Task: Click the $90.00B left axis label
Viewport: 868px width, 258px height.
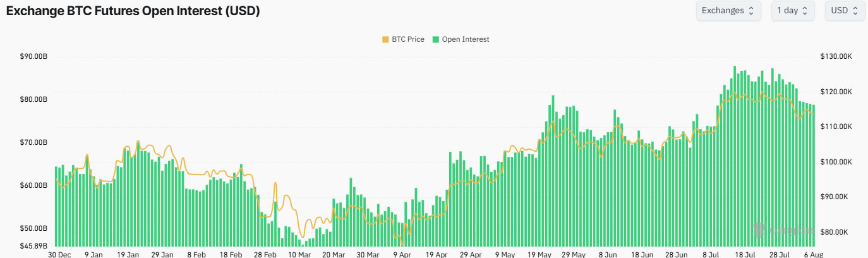Action: 33,57
